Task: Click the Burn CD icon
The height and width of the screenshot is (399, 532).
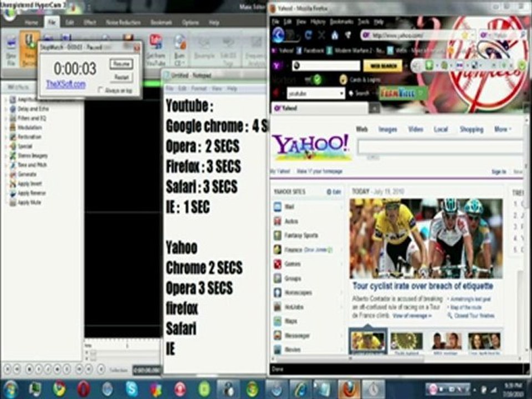Action: click(x=179, y=43)
